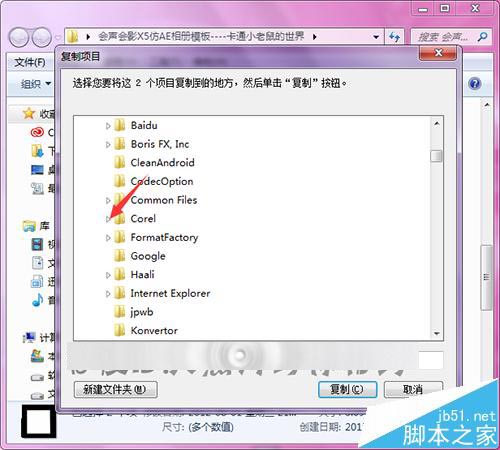This screenshot has width=500, height=450.
Task: Select the Boris FX, Inc folder icon
Action: pyautogui.click(x=120, y=144)
